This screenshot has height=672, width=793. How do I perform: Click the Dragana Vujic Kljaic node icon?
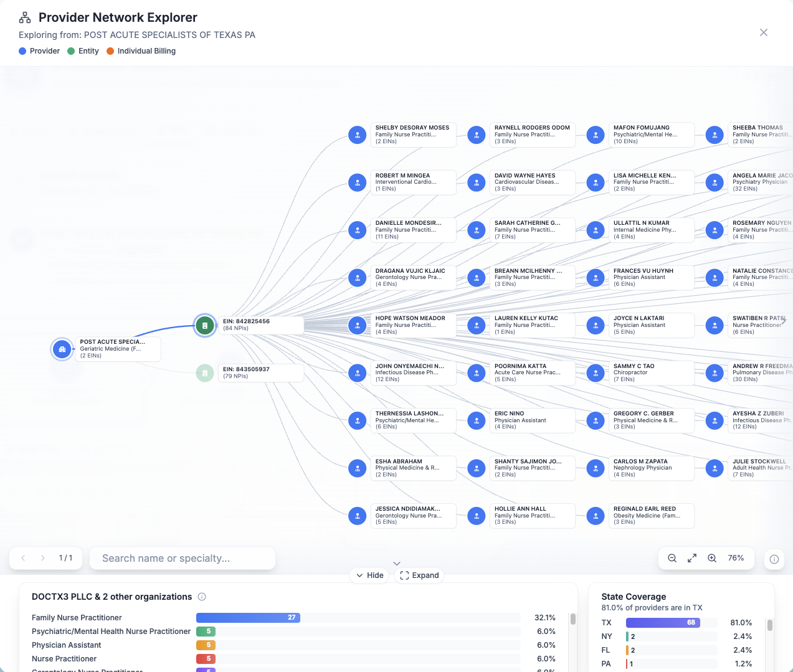357,278
